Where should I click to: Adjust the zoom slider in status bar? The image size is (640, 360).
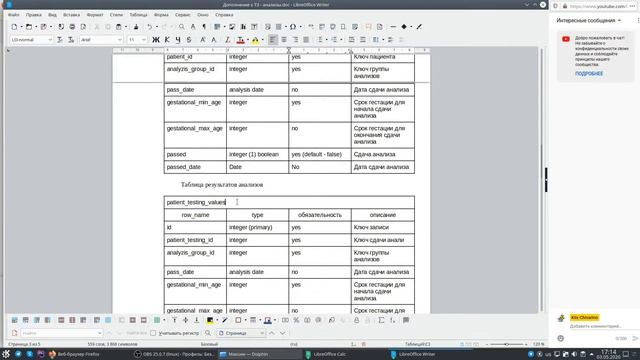[507, 344]
